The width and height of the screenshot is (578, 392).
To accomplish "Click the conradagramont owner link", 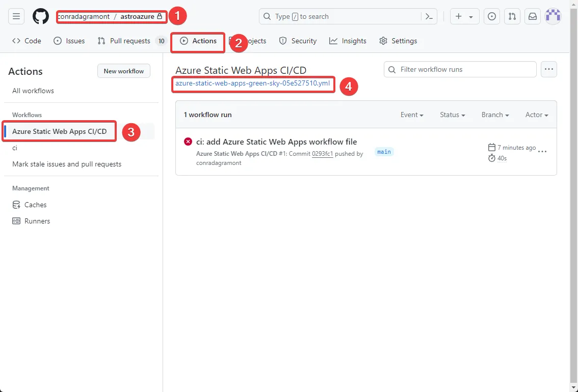I will coord(84,17).
